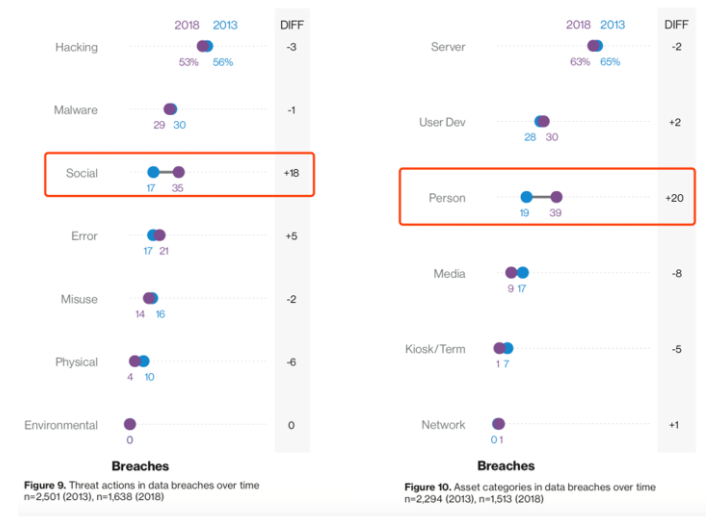Click the blue 2013 dot in Social row
The height and width of the screenshot is (530, 709).
click(153, 172)
